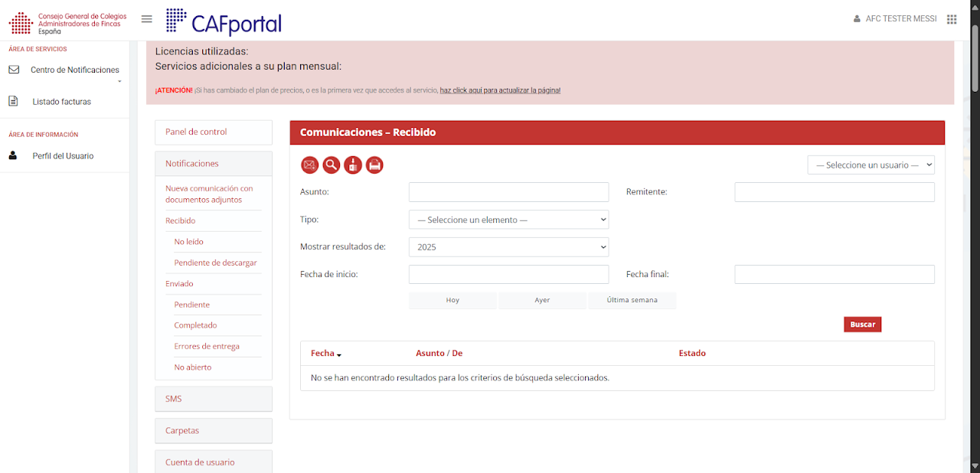Click the Perfil del Usuario person icon
Image resolution: width=980 pixels, height=473 pixels.
(13, 155)
